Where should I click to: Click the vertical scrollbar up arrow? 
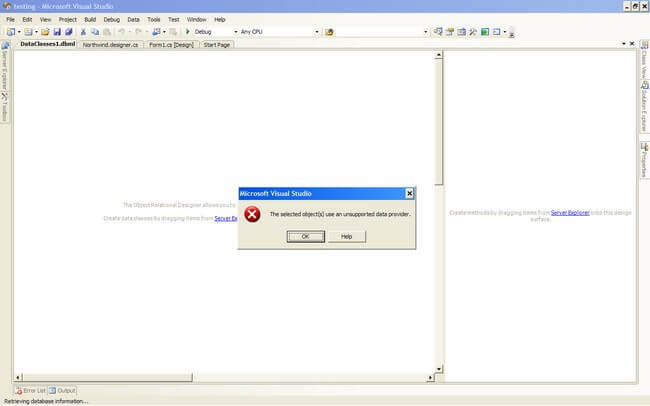(439, 55)
